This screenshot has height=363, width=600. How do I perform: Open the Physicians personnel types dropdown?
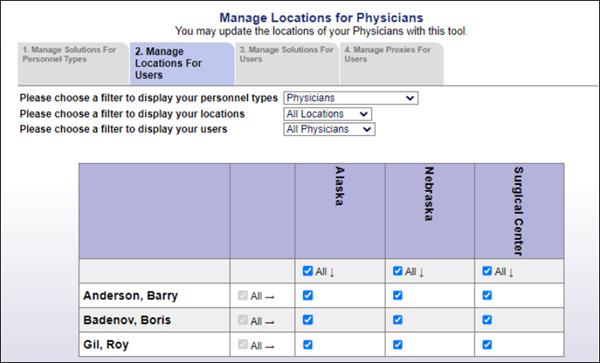coord(351,98)
